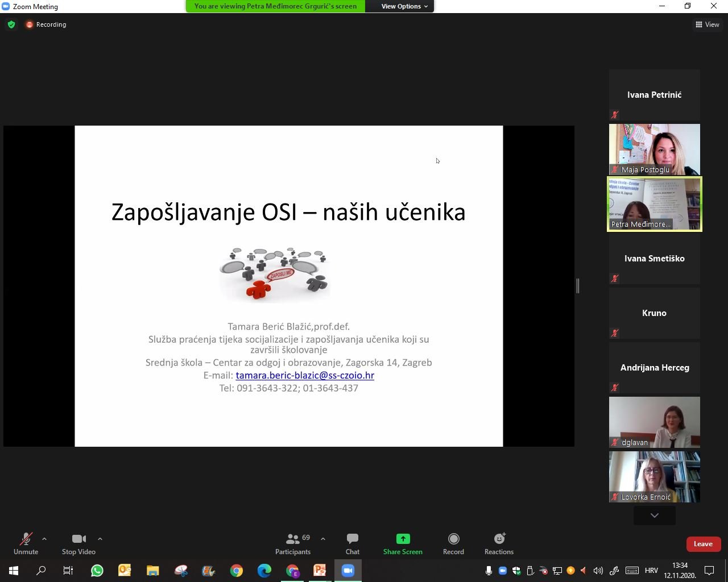Click the red Leave button
The height and width of the screenshot is (582, 728).
click(x=703, y=544)
